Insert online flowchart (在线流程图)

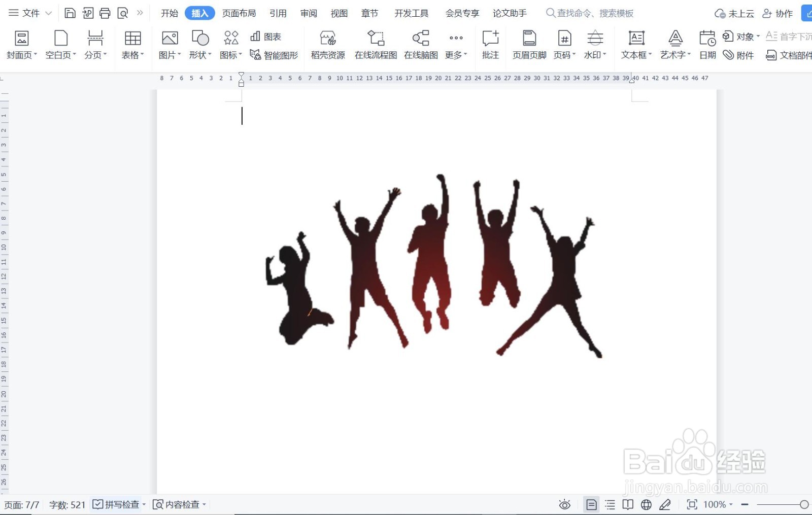click(376, 45)
